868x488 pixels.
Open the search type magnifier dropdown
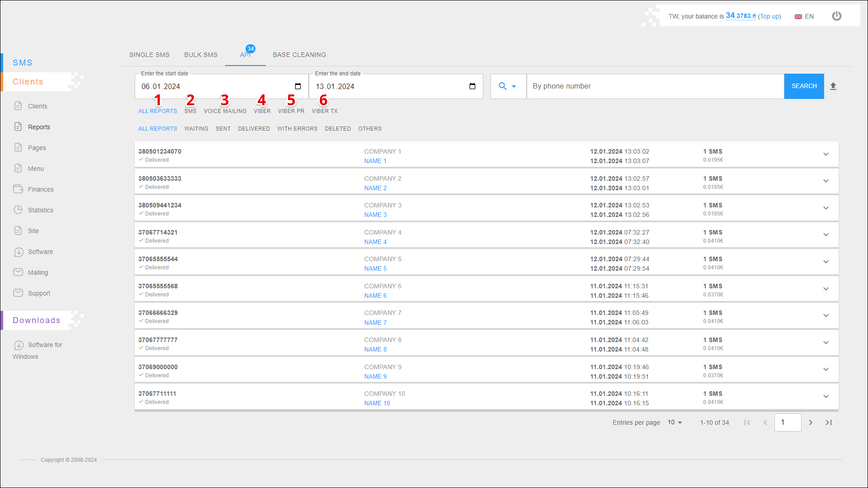point(508,86)
